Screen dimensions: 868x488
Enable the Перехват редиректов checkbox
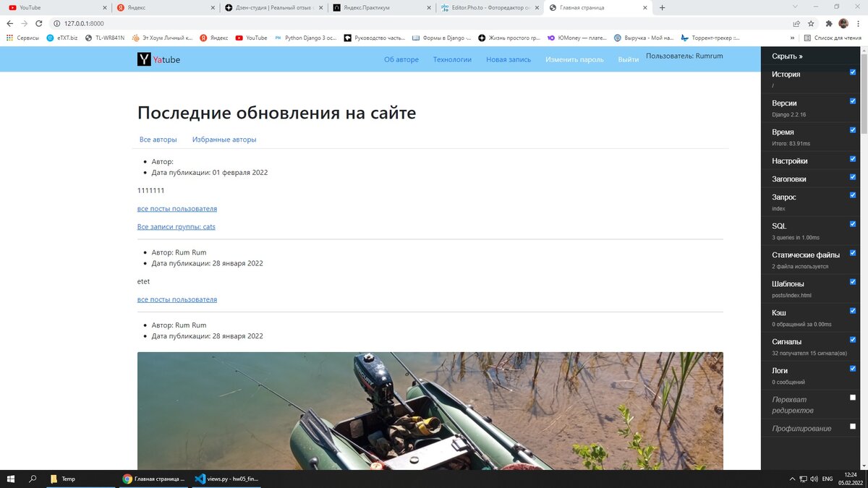coord(853,398)
